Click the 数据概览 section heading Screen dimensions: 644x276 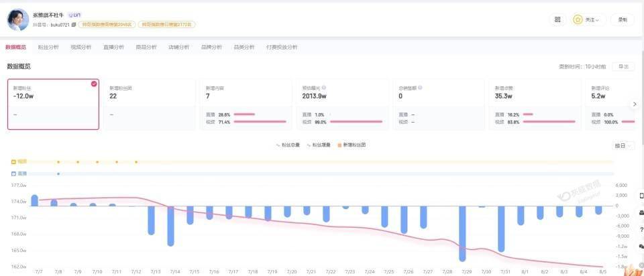coord(19,66)
